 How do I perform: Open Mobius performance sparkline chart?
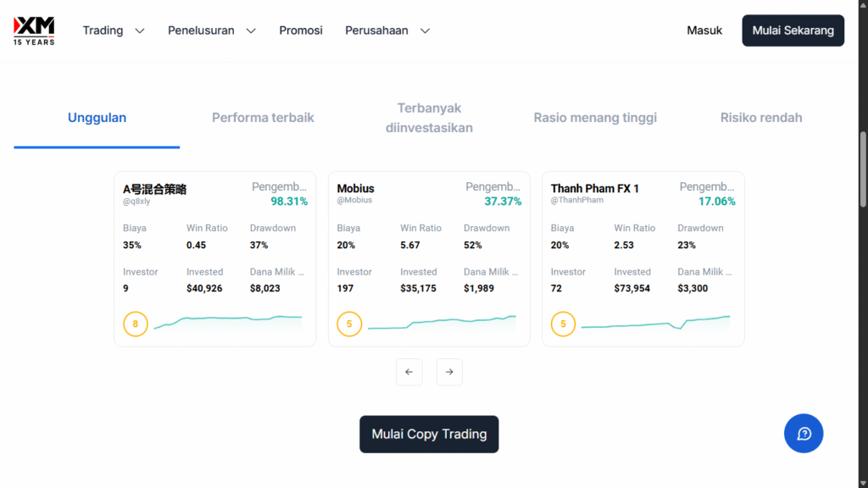tap(441, 323)
